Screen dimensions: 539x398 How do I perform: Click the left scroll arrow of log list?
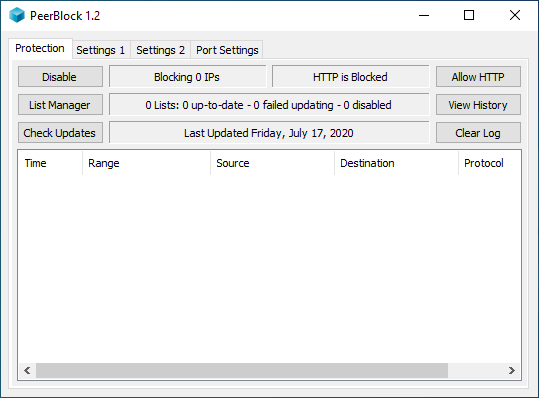pyautogui.click(x=27, y=371)
